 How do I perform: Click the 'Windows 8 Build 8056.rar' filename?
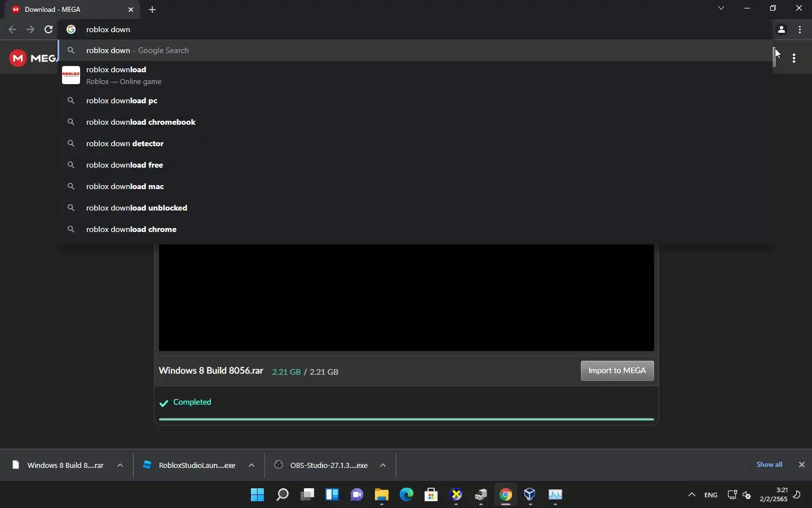(x=211, y=371)
